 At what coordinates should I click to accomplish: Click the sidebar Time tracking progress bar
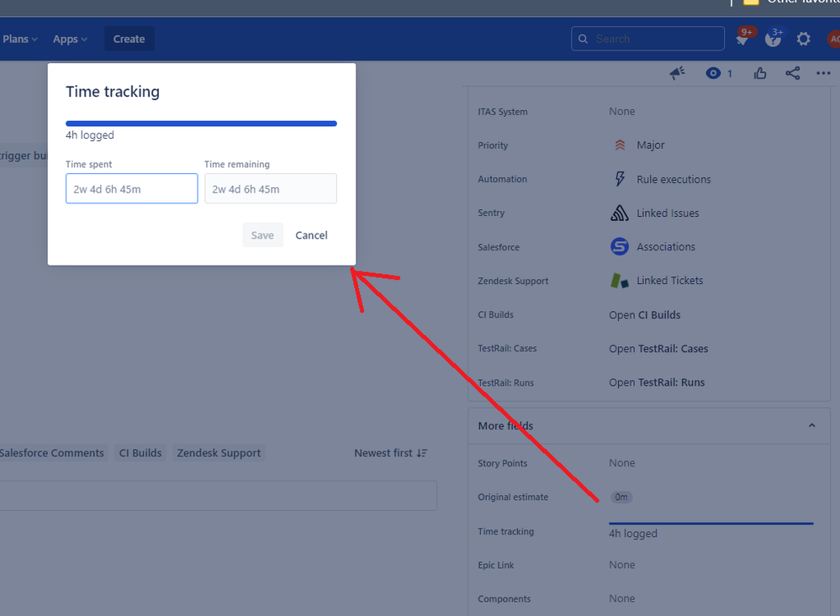tap(711, 524)
